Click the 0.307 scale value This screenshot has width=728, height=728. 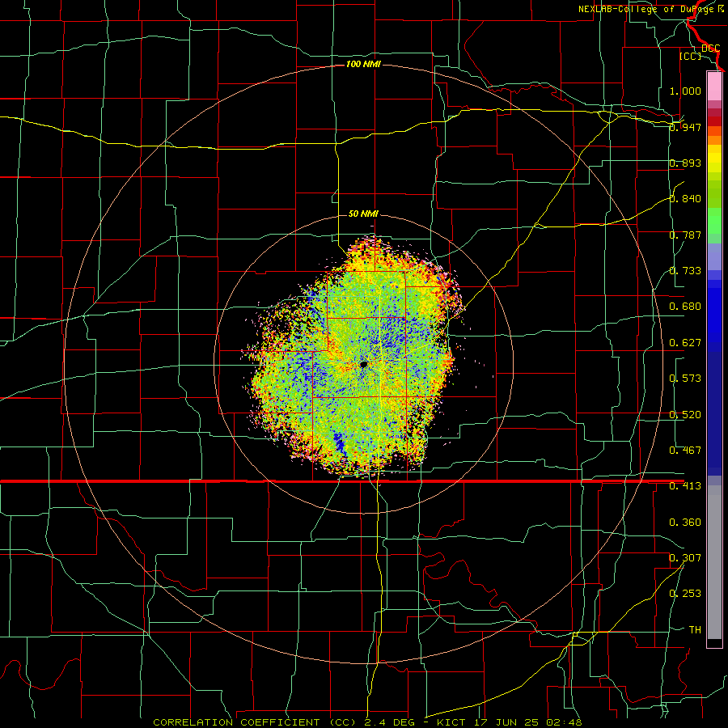click(685, 558)
